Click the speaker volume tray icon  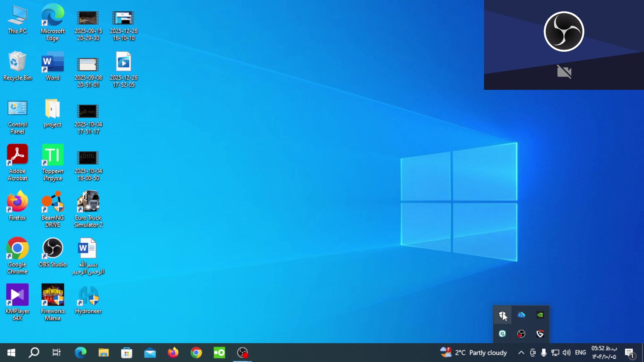point(567,353)
